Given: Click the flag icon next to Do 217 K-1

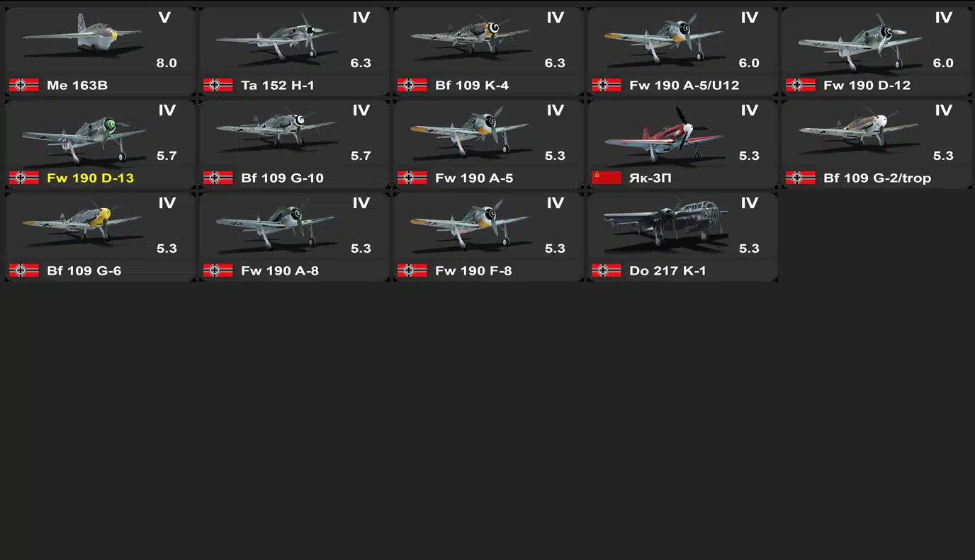Looking at the screenshot, I should [606, 270].
